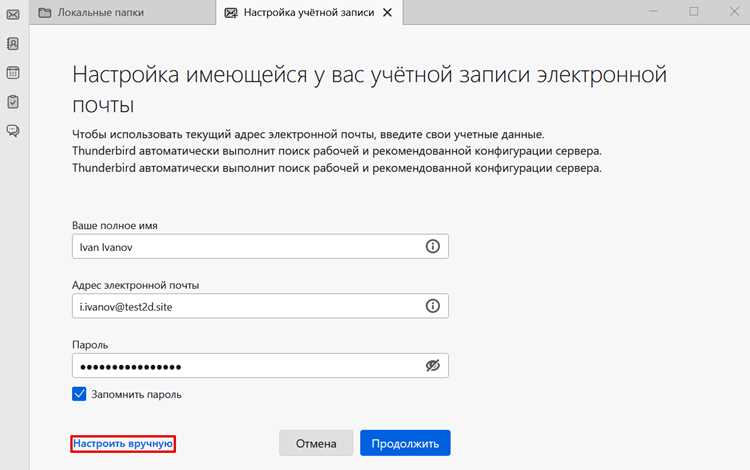Minimize the Thunderbird window

[653, 11]
